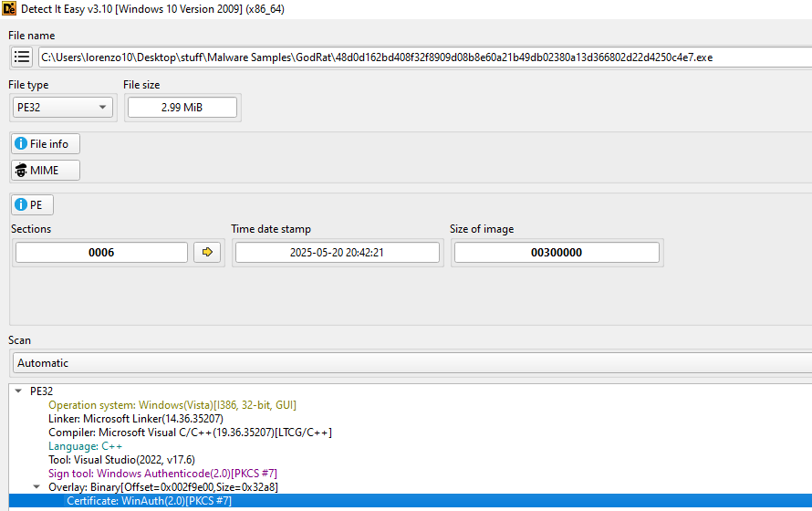Viewport: 812px width, 511px height.
Task: Select Overlay: Binary offset row
Action: 163,487
